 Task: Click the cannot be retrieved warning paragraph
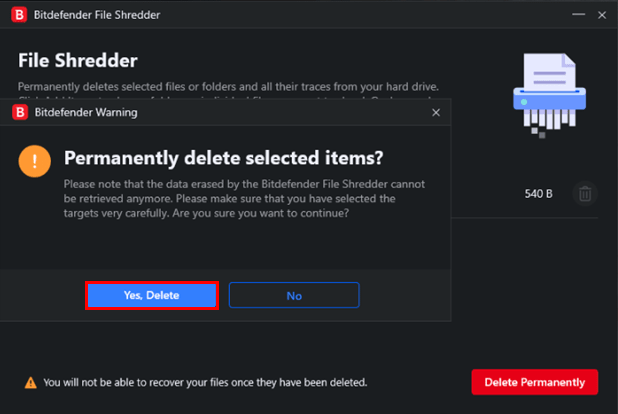pyautogui.click(x=244, y=199)
